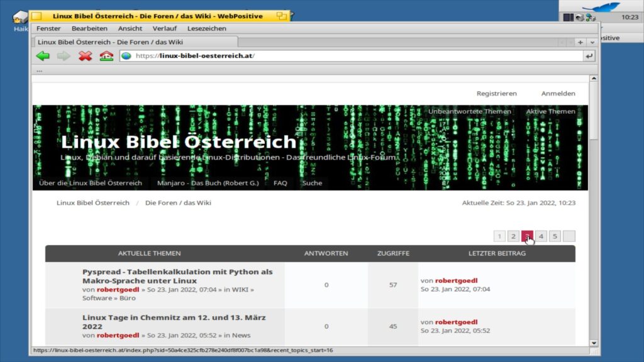Open the Suche link in banner
This screenshot has width=644, height=362.
pyautogui.click(x=312, y=183)
